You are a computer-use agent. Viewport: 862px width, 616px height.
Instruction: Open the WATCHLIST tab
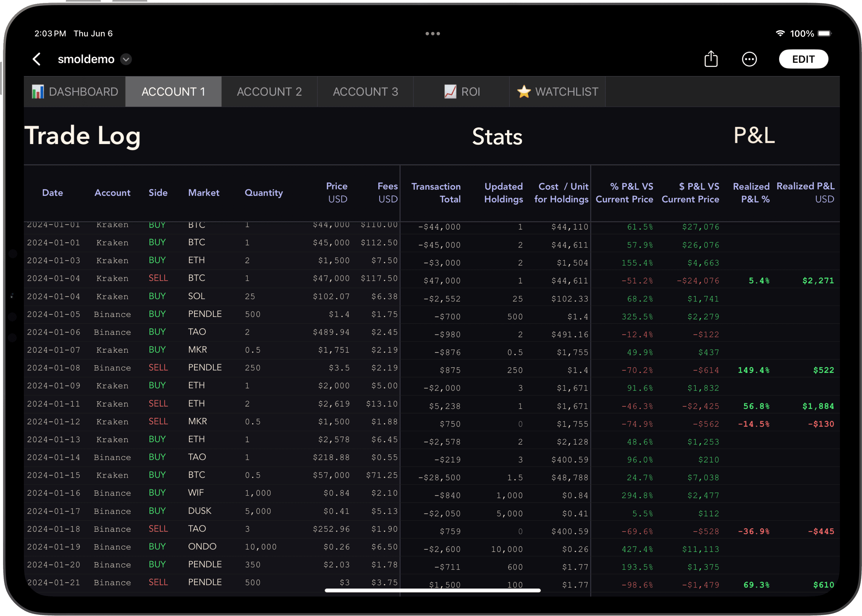click(557, 92)
